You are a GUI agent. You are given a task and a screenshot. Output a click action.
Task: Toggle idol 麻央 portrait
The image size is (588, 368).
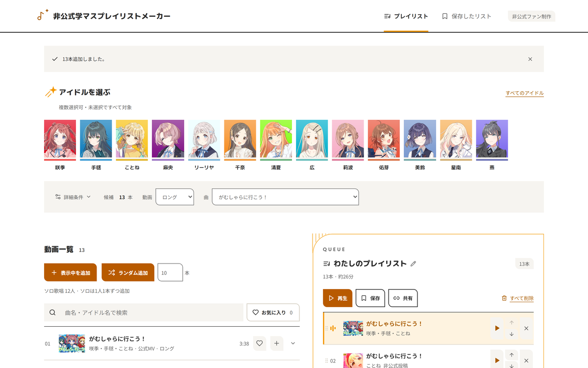pos(168,140)
